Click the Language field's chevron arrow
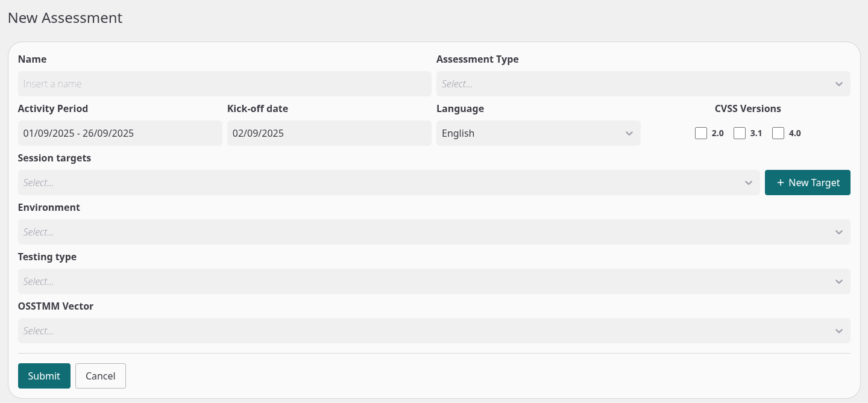The height and width of the screenshot is (403, 868). click(x=629, y=134)
